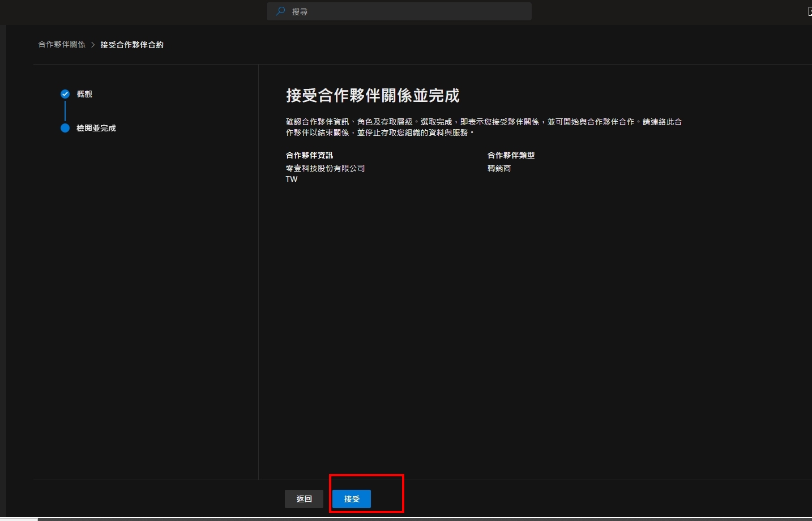
Task: Click the 接受合作夥伴關係並完成 heading
Action: [x=373, y=96]
